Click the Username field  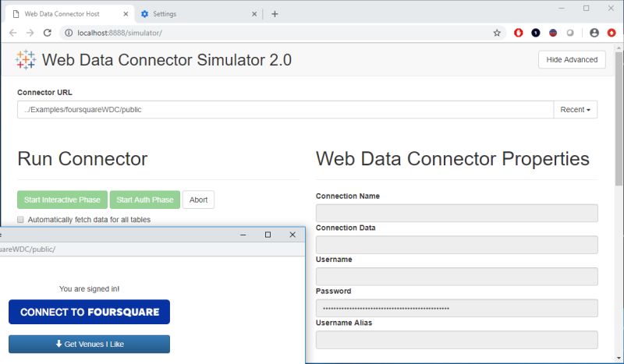[456, 277]
